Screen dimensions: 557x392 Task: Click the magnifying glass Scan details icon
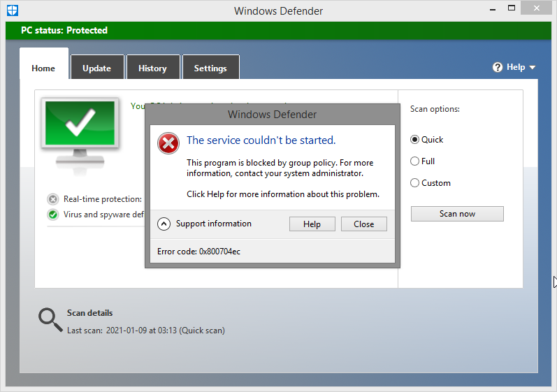click(x=50, y=320)
